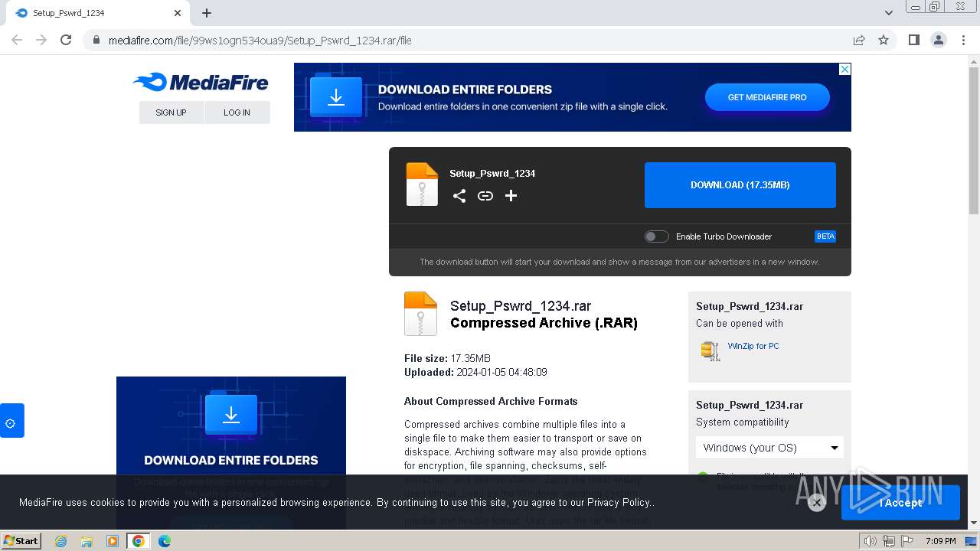The width and height of the screenshot is (980, 551).
Task: Dismiss the cookie notice with round X
Action: point(817,503)
